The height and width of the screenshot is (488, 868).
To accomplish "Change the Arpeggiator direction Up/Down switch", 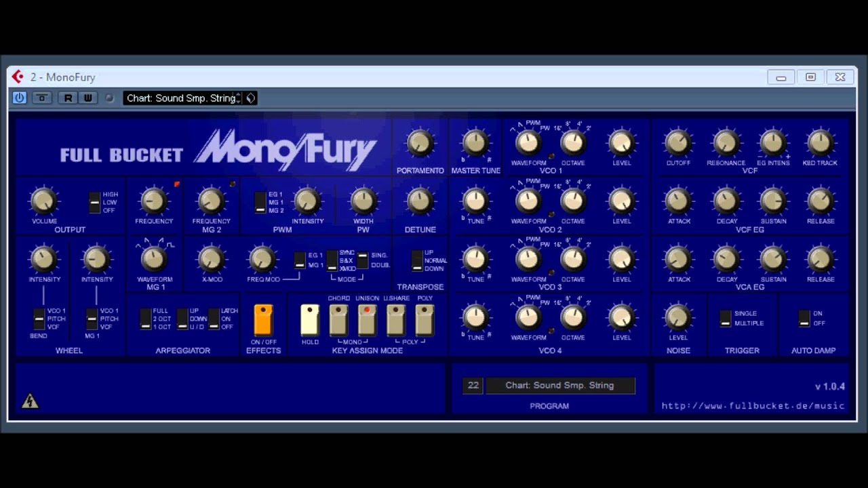I will click(x=182, y=319).
